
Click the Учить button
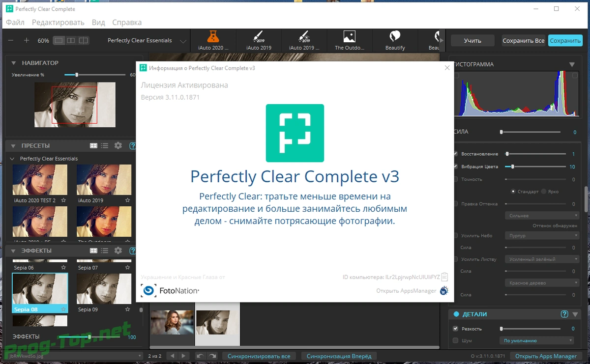click(x=472, y=41)
